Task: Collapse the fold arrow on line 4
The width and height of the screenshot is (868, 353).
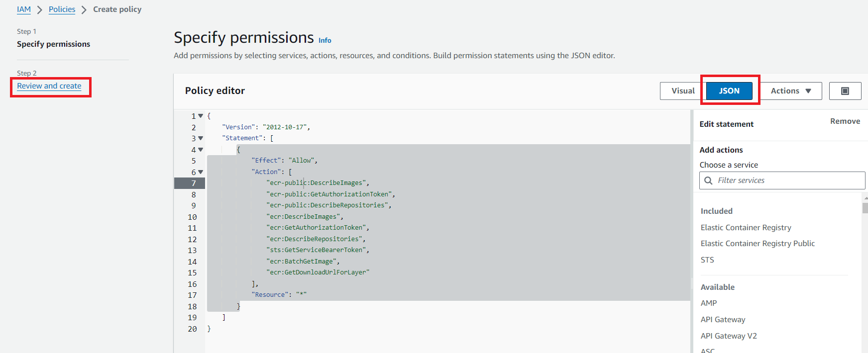Action: (x=201, y=150)
